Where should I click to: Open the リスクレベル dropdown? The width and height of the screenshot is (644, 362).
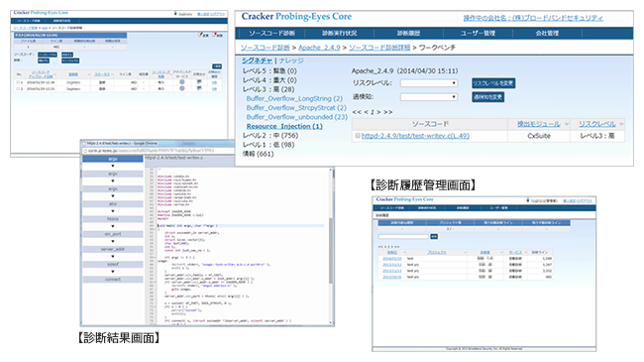coord(429,83)
